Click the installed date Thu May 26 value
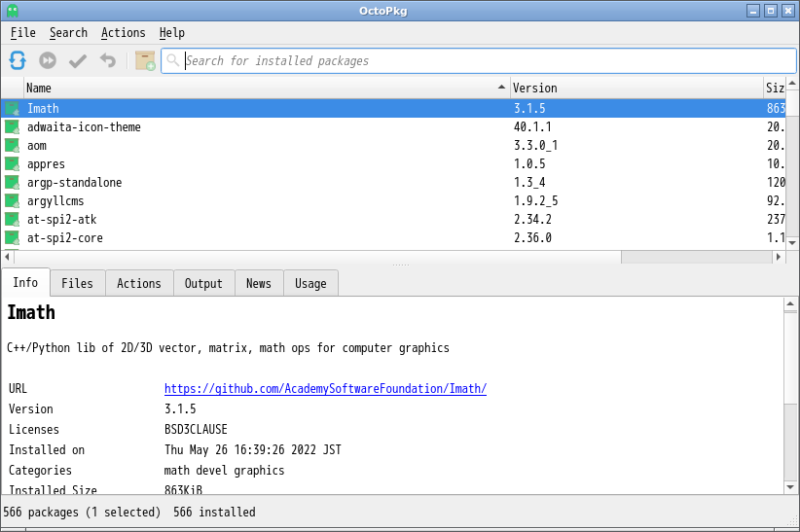 tap(252, 450)
